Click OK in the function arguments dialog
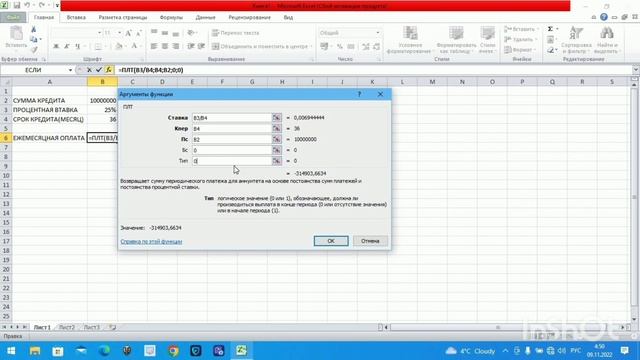This screenshot has height=360, width=640. (x=331, y=241)
